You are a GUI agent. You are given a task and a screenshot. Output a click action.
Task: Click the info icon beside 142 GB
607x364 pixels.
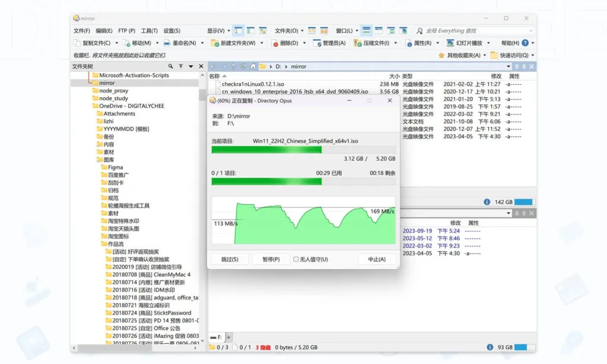coord(487,202)
